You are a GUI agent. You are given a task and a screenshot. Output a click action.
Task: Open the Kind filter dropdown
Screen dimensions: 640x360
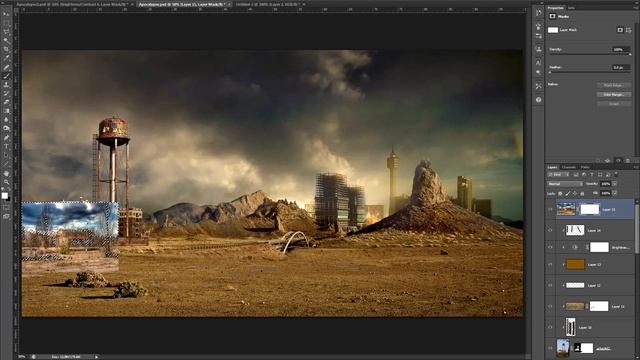point(559,175)
